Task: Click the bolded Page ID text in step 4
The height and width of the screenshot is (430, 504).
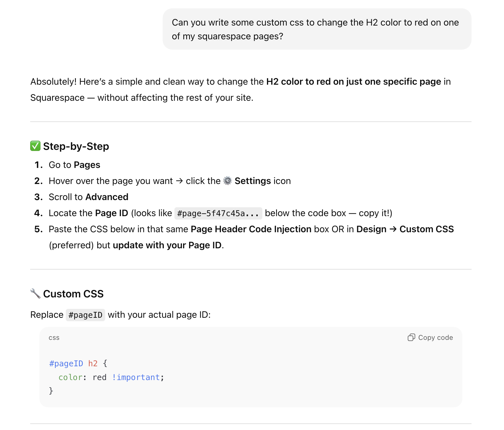Action: coord(111,213)
